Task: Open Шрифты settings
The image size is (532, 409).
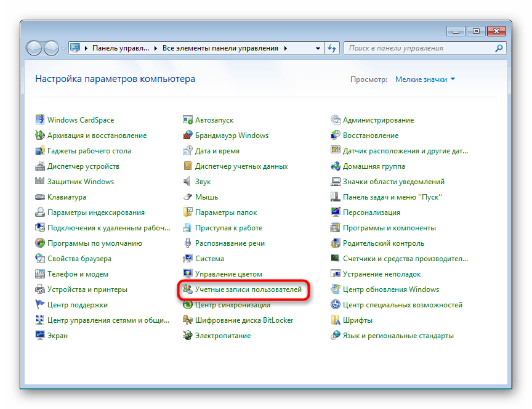Action: tap(358, 320)
